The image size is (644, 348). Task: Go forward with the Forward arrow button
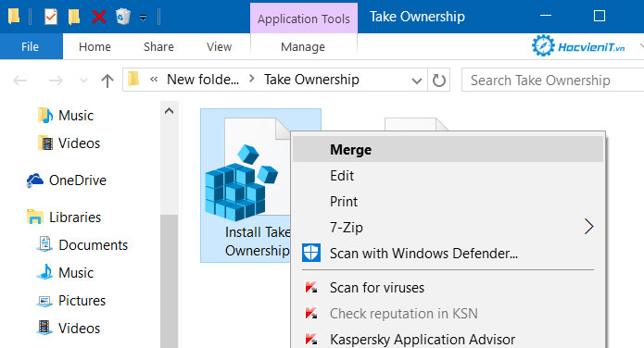56,80
